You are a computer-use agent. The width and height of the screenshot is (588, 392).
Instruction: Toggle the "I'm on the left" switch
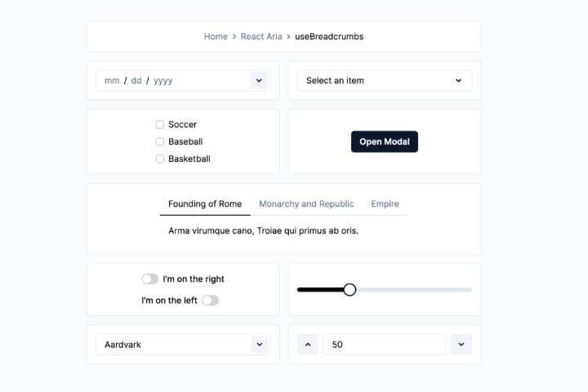pos(210,301)
